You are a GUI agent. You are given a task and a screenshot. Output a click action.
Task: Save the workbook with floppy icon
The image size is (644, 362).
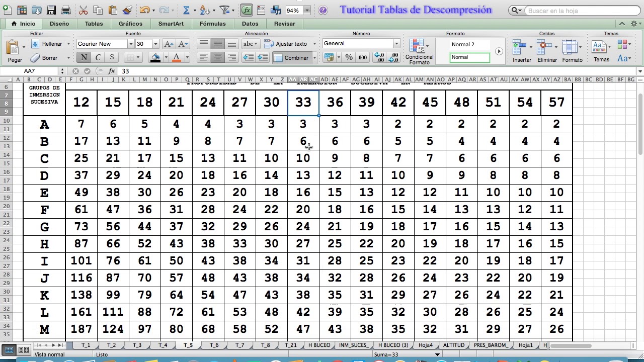(51, 10)
